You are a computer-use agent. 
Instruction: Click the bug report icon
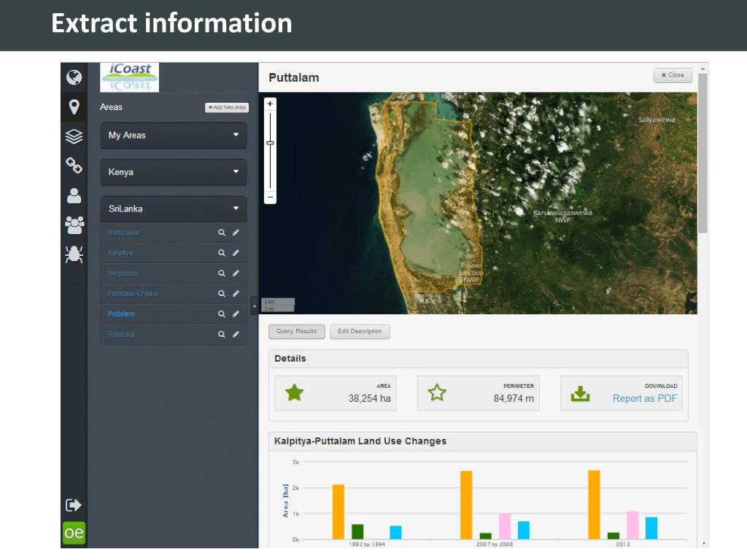pos(74,254)
